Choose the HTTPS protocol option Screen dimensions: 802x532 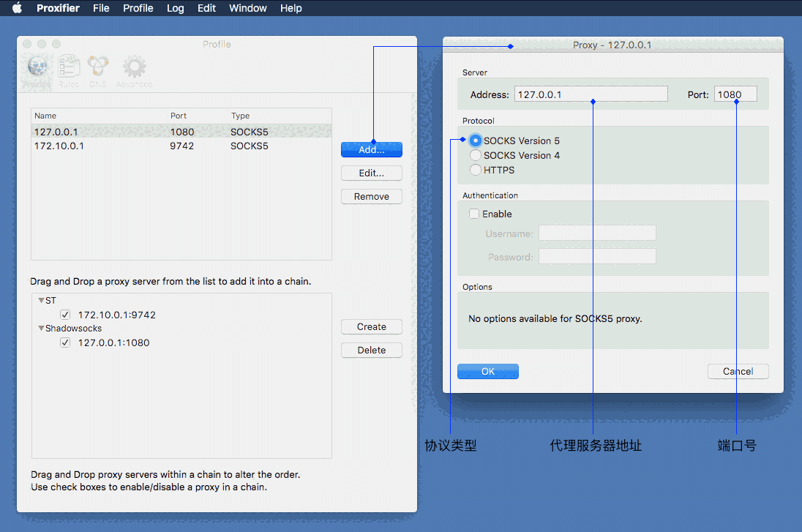coord(476,170)
